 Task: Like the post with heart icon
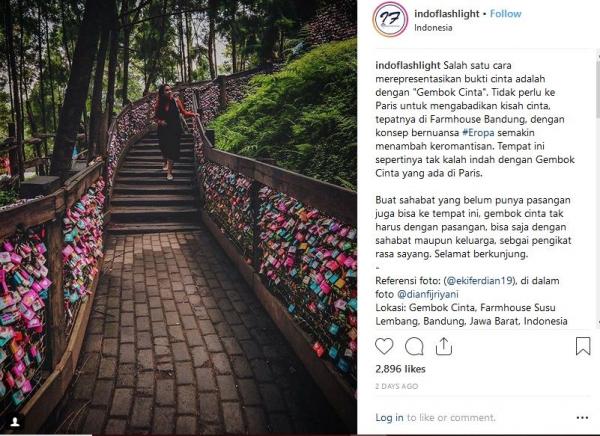[x=384, y=346]
